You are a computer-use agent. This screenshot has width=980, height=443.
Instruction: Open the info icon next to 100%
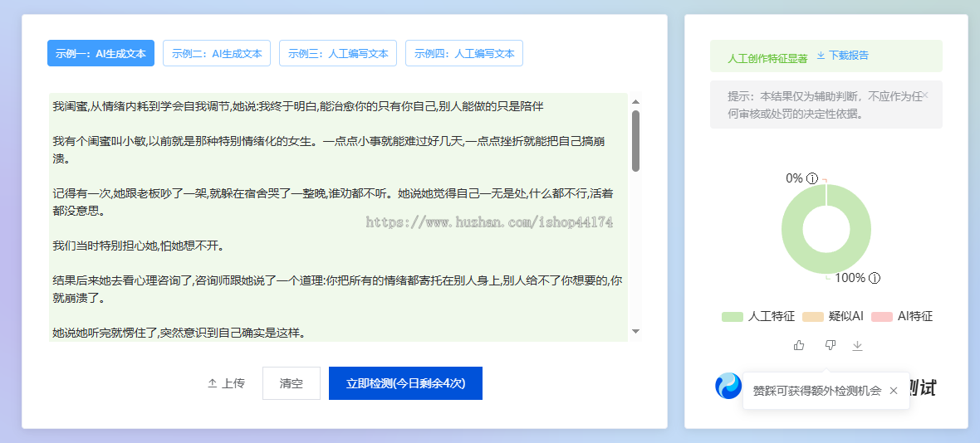pyautogui.click(x=875, y=278)
